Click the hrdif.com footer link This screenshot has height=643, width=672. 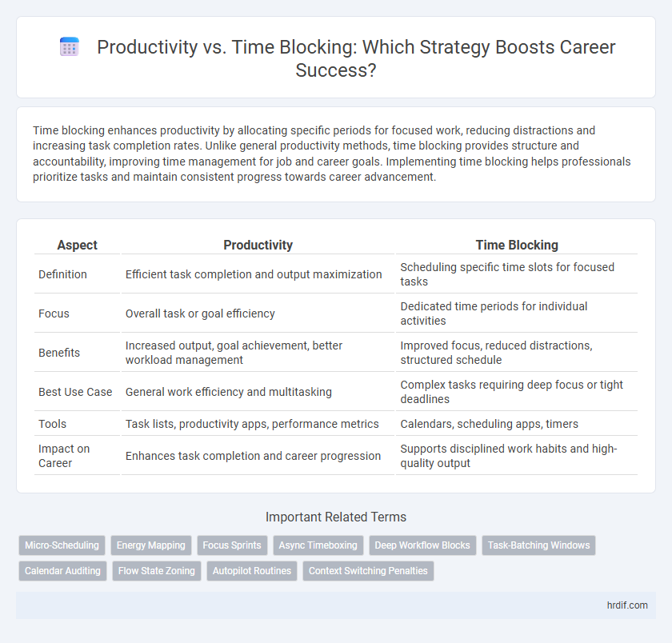coord(627,605)
